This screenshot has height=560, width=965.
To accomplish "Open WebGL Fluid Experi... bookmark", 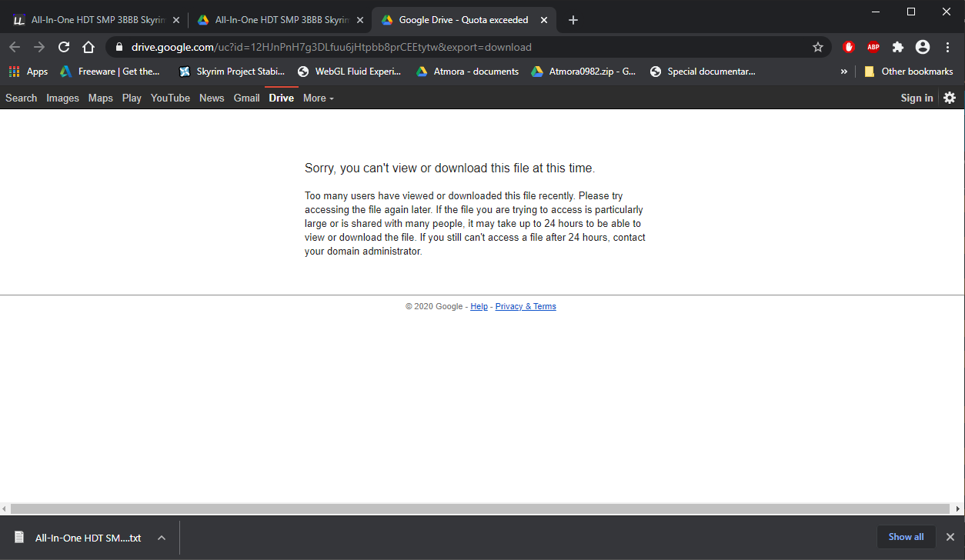I will (x=349, y=72).
